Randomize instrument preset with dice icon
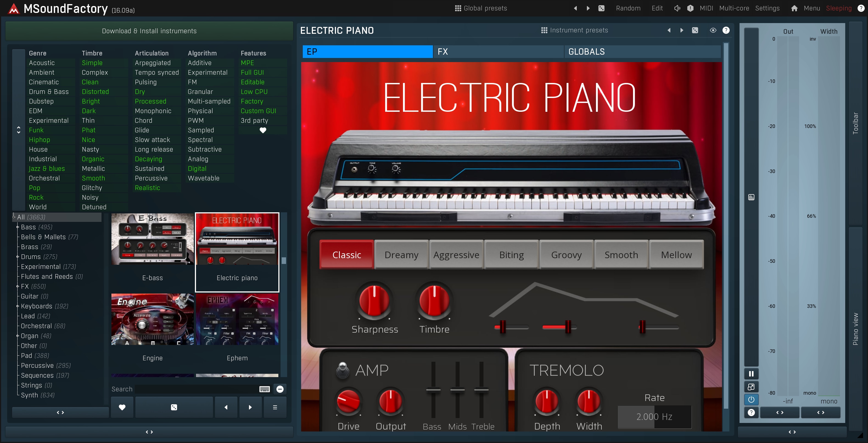The image size is (868, 443). coord(695,30)
